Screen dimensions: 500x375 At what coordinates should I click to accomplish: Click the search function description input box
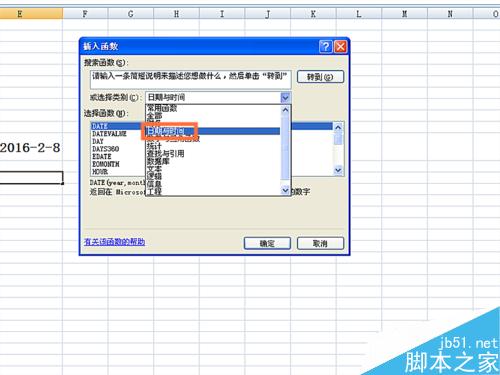click(190, 79)
